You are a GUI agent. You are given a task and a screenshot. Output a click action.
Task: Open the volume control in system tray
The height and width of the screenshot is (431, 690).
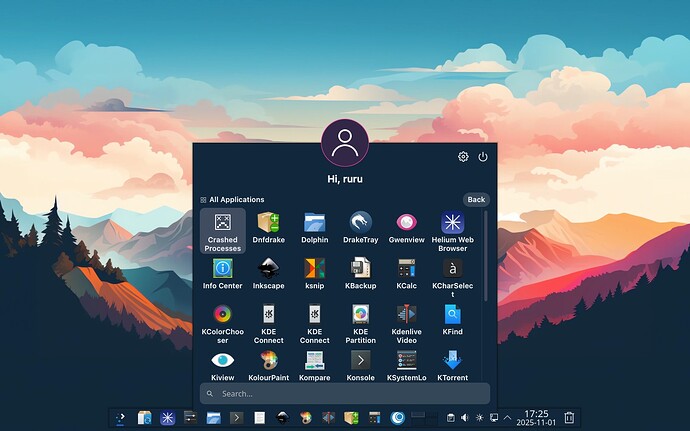click(x=465, y=417)
